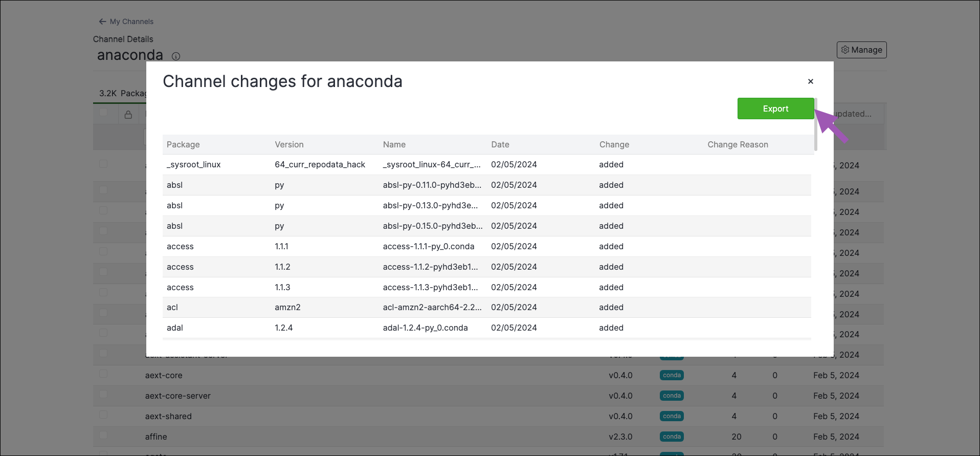Click the gear icon in Manage button
This screenshot has width=980, height=456.
(845, 50)
